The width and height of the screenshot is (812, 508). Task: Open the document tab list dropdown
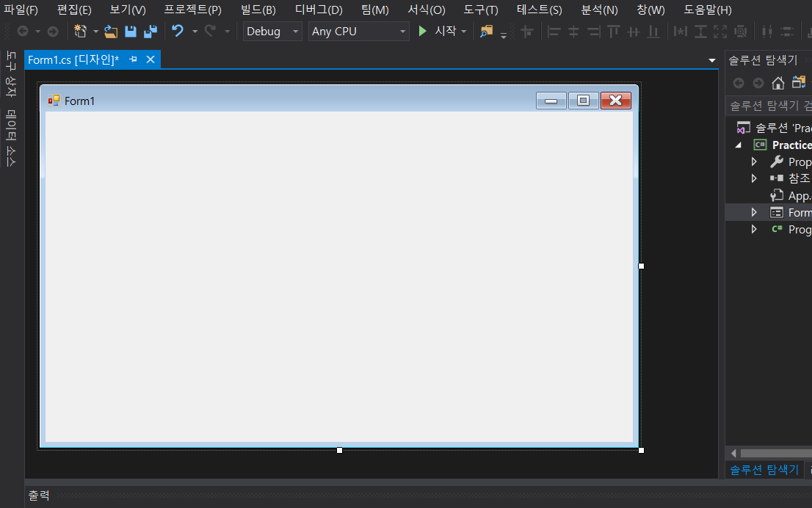[x=712, y=61]
